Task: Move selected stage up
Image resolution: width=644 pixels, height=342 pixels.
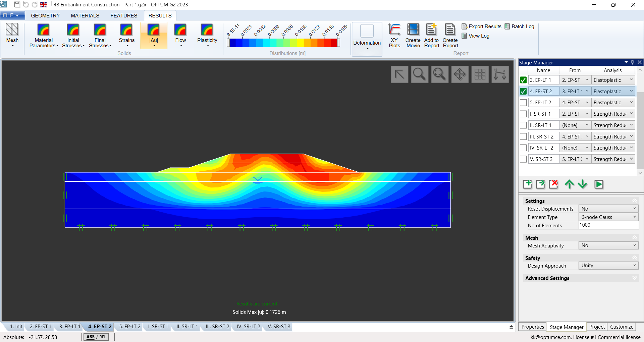Action: [x=569, y=184]
